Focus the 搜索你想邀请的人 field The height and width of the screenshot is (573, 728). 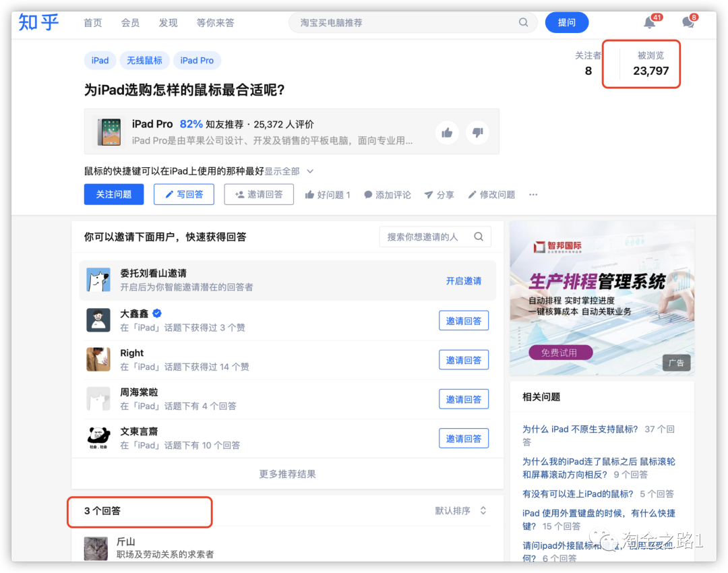click(x=435, y=237)
